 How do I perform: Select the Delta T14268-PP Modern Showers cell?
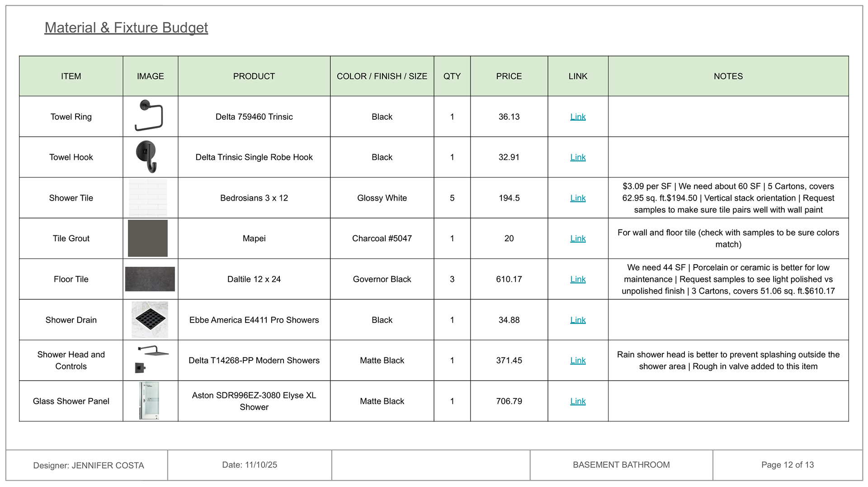(x=254, y=361)
